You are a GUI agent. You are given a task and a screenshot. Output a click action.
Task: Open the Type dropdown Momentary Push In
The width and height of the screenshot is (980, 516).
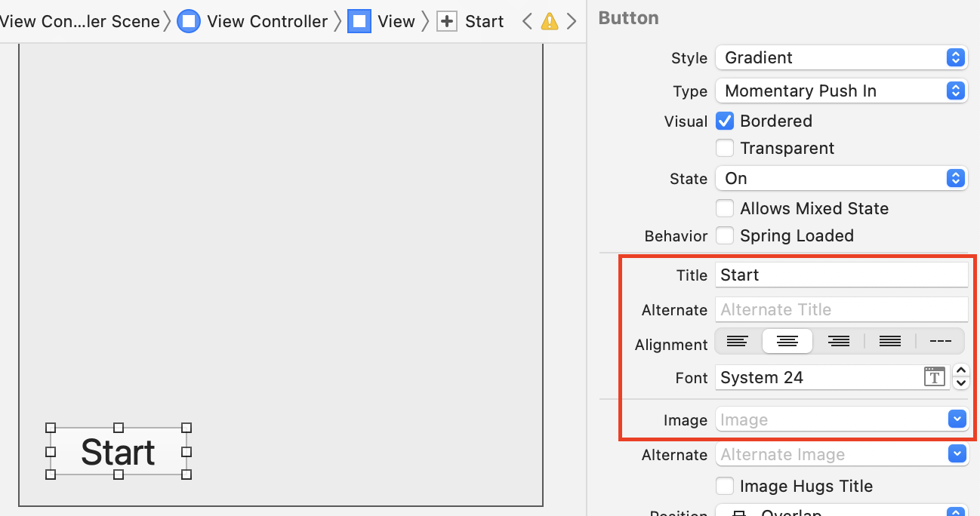841,91
